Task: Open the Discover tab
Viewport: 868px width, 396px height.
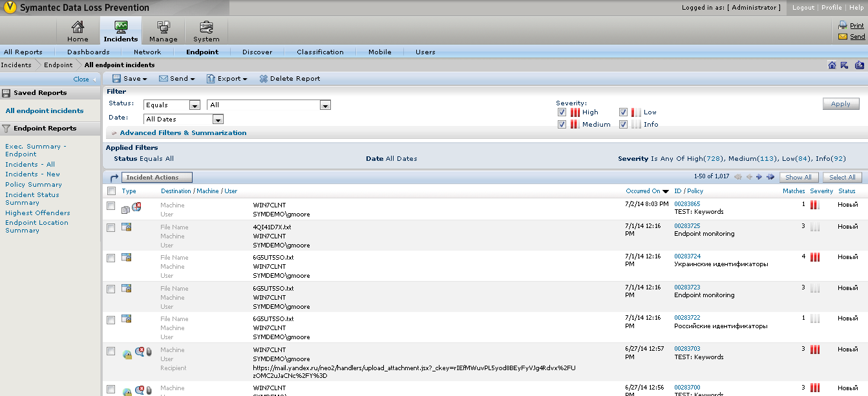Action: point(257,52)
